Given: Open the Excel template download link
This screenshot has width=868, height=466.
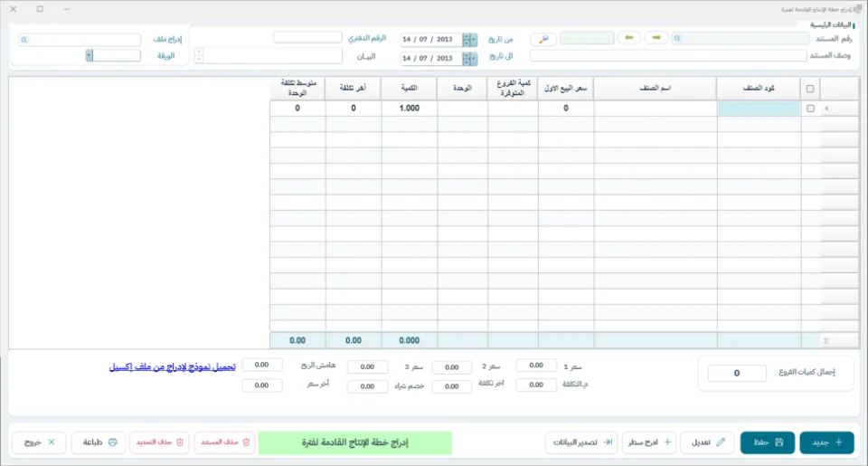Looking at the screenshot, I should [172, 366].
